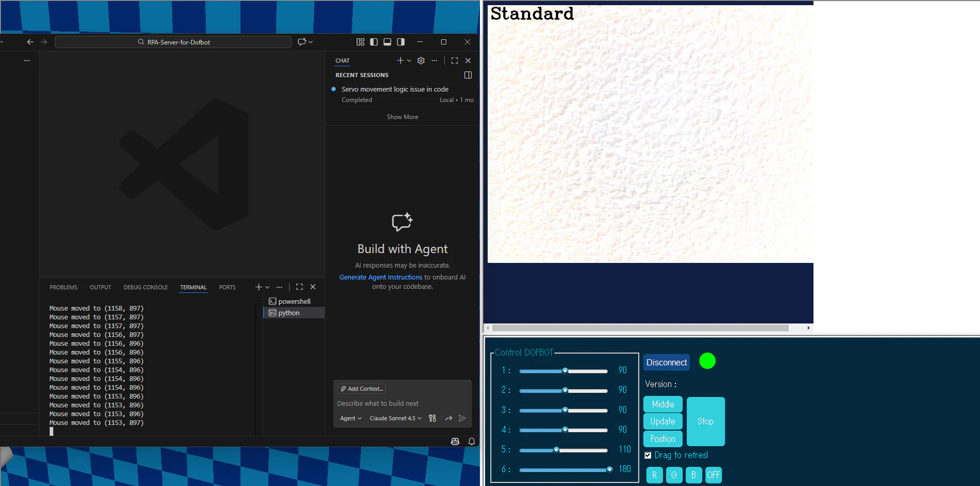This screenshot has width=980, height=486.
Task: Toggle primary sidebar layout icon
Action: point(374,42)
